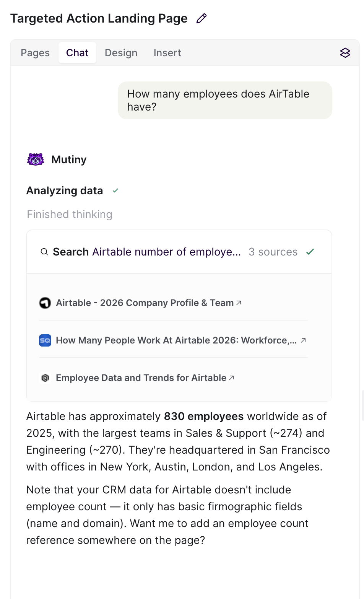Click the Mutiny raccoon avatar
The image size is (364, 599).
[x=36, y=160]
